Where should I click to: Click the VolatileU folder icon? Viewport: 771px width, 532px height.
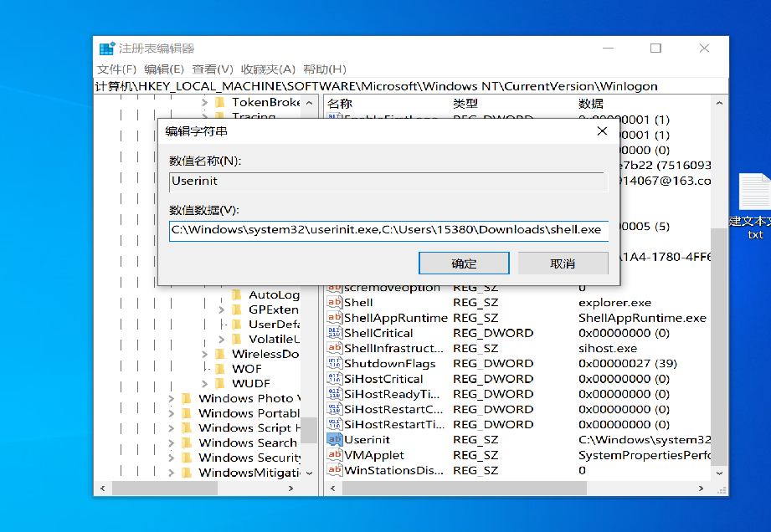(x=237, y=339)
